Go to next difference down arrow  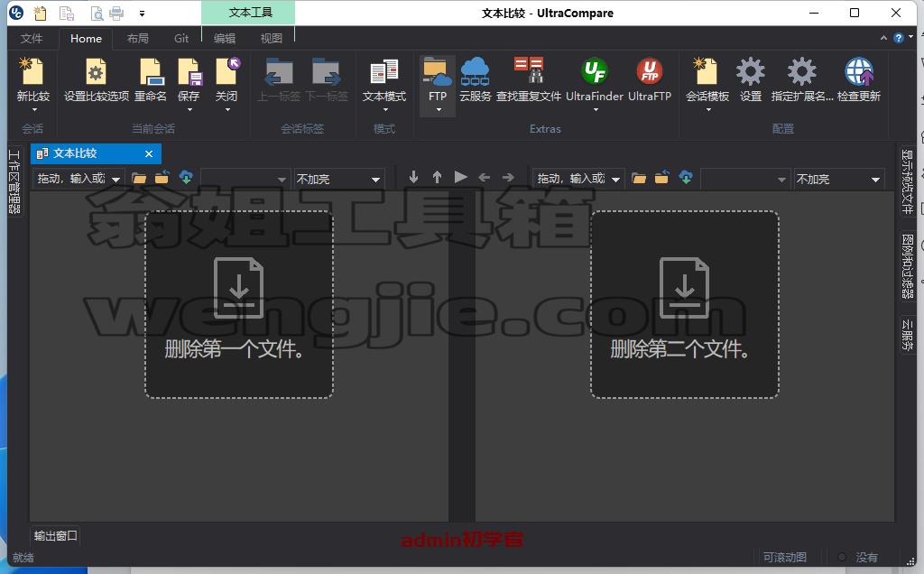pyautogui.click(x=413, y=177)
